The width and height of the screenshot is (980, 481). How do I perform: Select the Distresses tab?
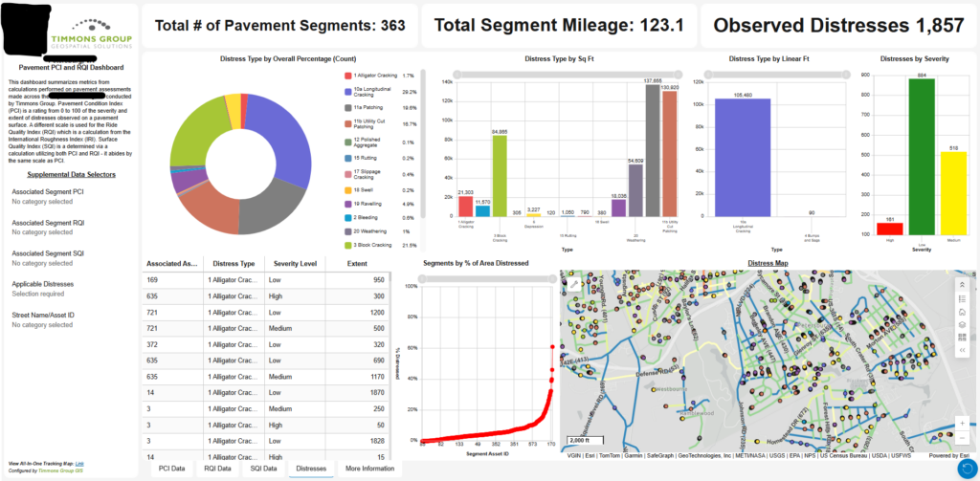(x=311, y=469)
